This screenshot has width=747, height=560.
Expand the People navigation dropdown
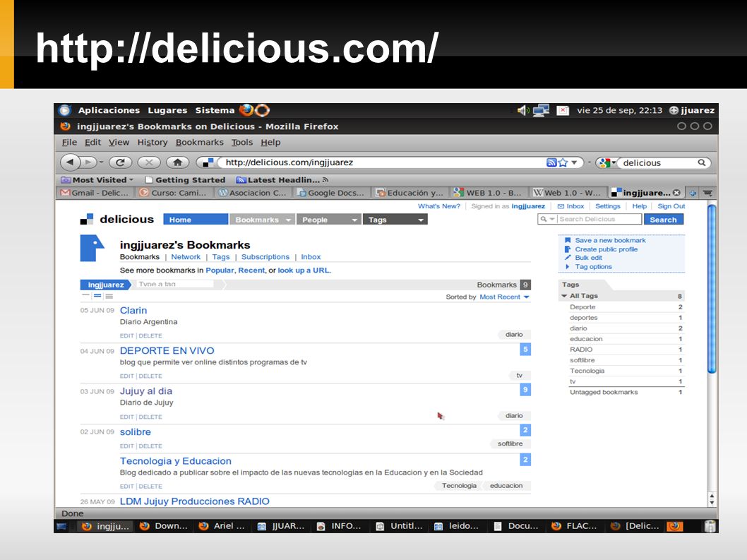[354, 220]
